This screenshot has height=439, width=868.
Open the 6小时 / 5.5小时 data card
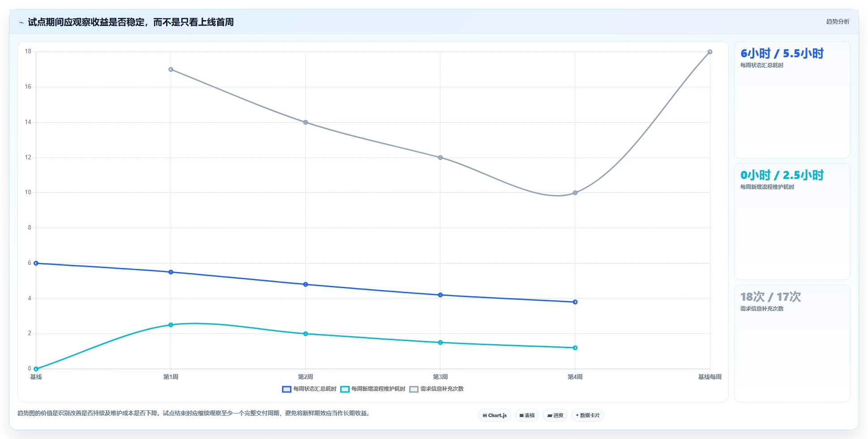[792, 100]
